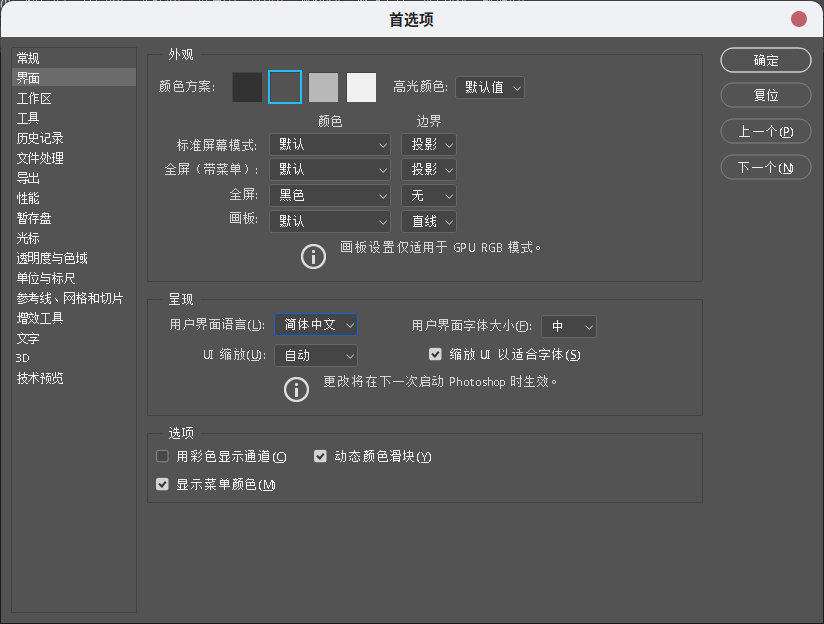The image size is (824, 624).
Task: Open the 高光颜色 default value dropdown
Action: point(489,87)
